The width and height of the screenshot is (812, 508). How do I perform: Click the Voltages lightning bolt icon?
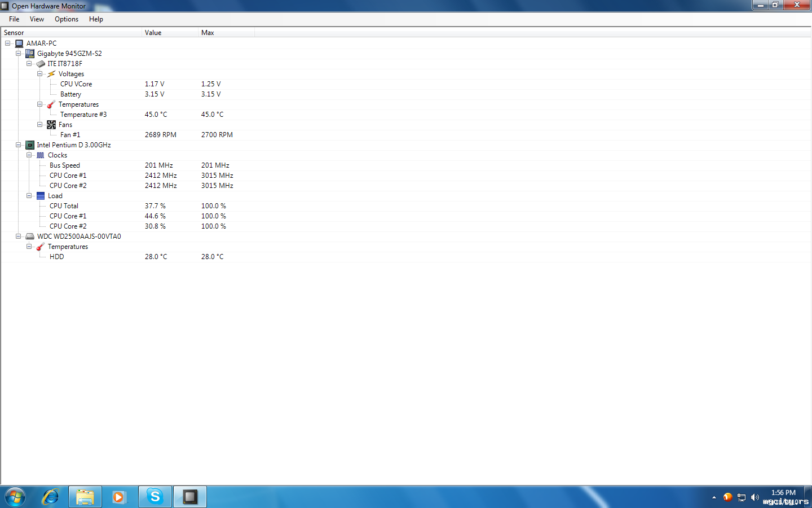click(x=51, y=74)
